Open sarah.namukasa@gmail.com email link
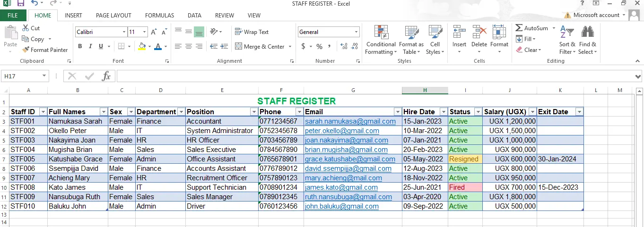This screenshot has width=644, height=227. click(x=350, y=121)
